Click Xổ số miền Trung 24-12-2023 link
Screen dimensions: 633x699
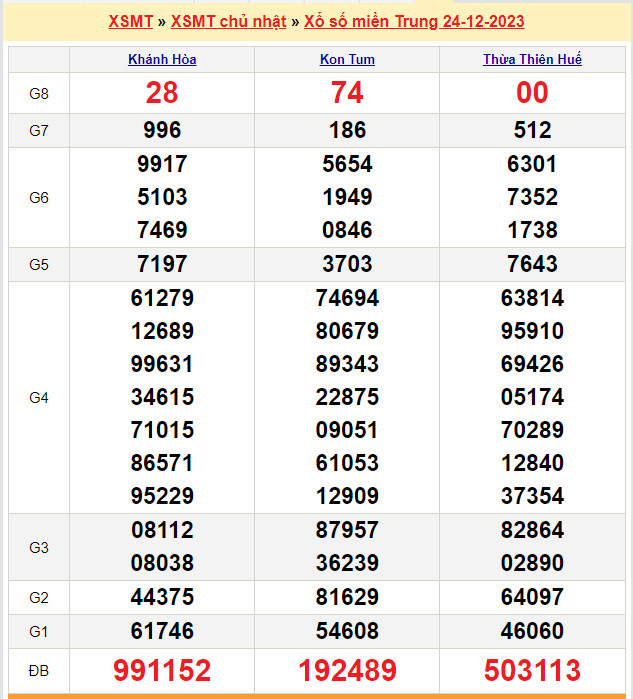(x=414, y=22)
